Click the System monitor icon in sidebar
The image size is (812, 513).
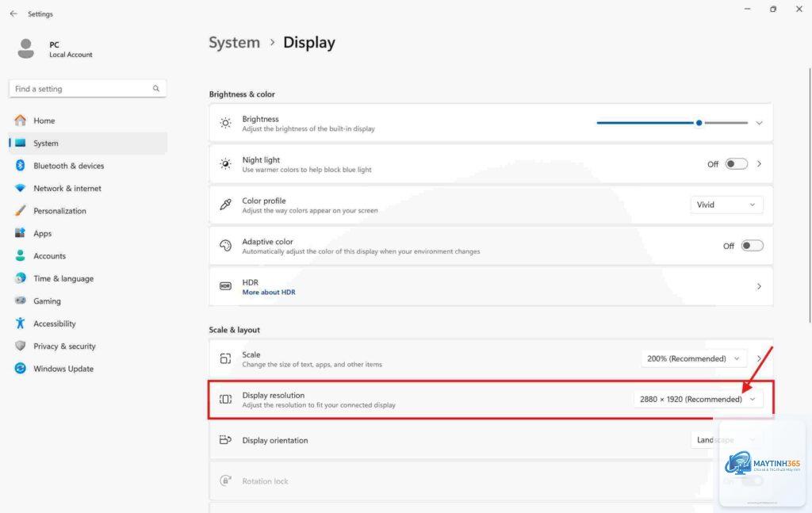tap(20, 143)
